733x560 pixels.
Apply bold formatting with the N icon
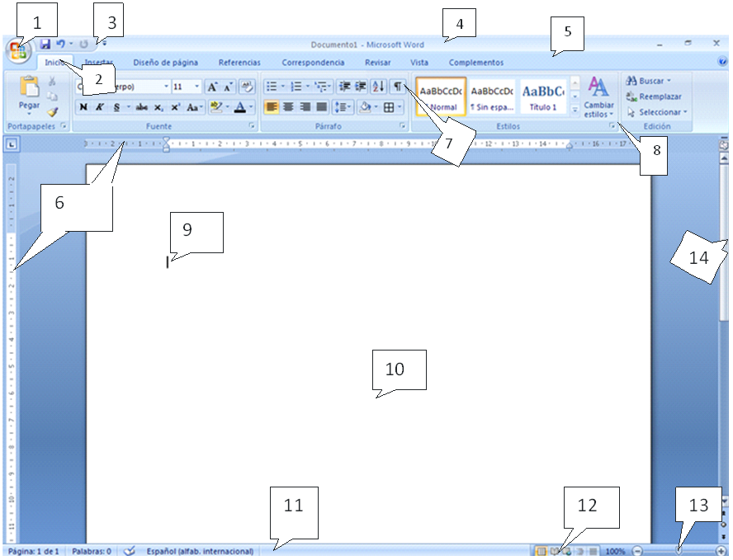[x=83, y=107]
